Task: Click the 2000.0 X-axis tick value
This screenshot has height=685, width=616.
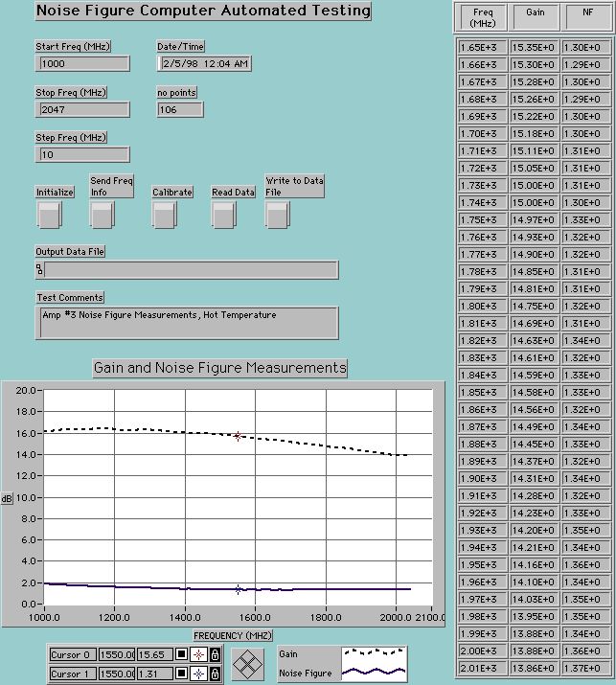Action: 396,617
